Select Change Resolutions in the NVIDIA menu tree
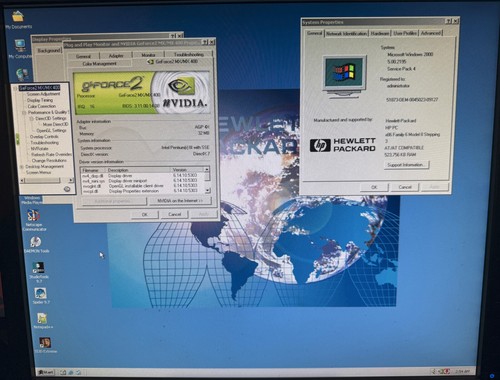The height and width of the screenshot is (380, 500). [49, 160]
